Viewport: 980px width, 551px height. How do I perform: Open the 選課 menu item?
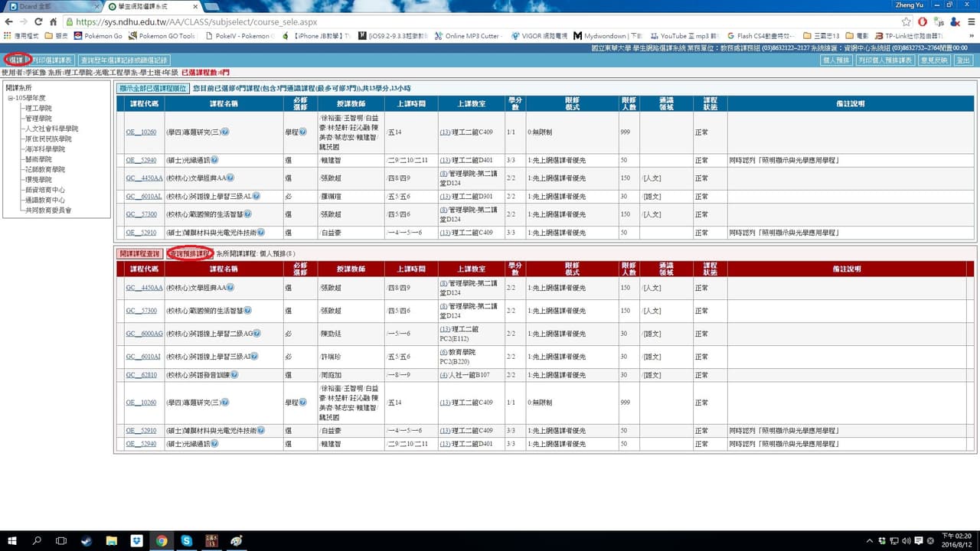pos(17,60)
